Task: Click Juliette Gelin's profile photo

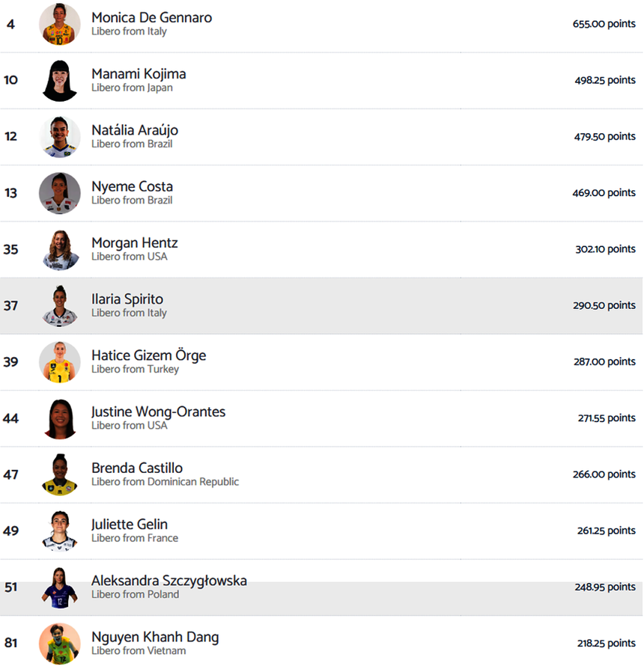Action: tap(60, 531)
